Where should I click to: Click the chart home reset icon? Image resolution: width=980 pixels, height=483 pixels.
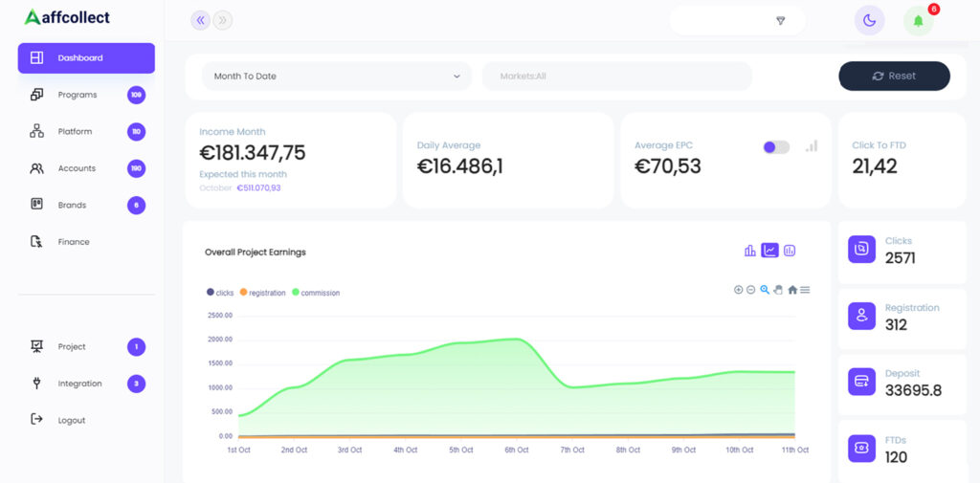pos(792,290)
